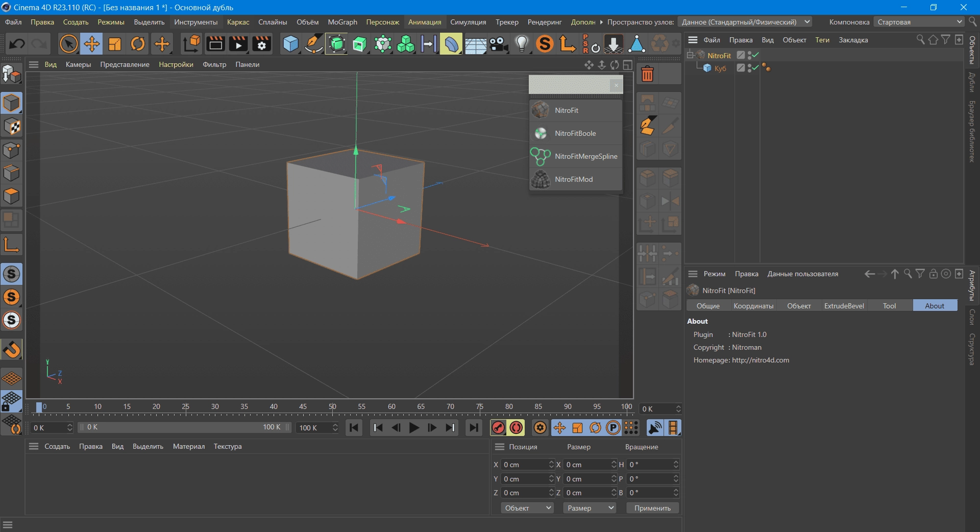Click the Undo arrow icon
This screenshot has height=532, width=980.
pos(17,44)
